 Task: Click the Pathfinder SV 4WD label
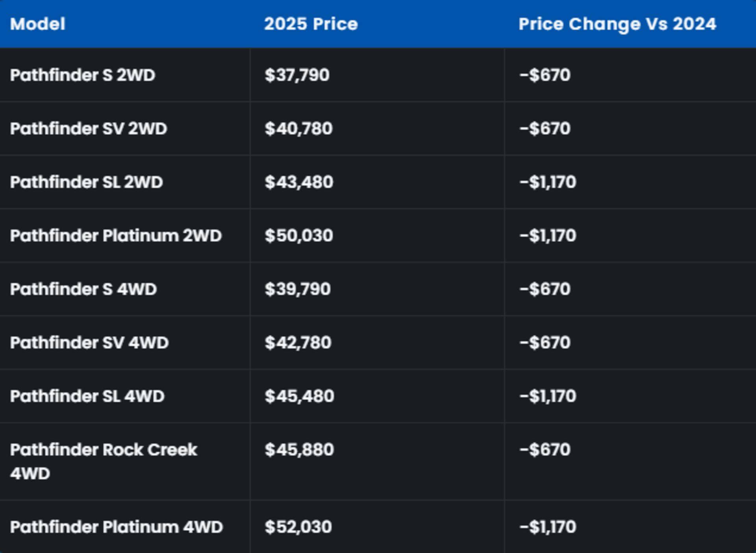tap(89, 343)
